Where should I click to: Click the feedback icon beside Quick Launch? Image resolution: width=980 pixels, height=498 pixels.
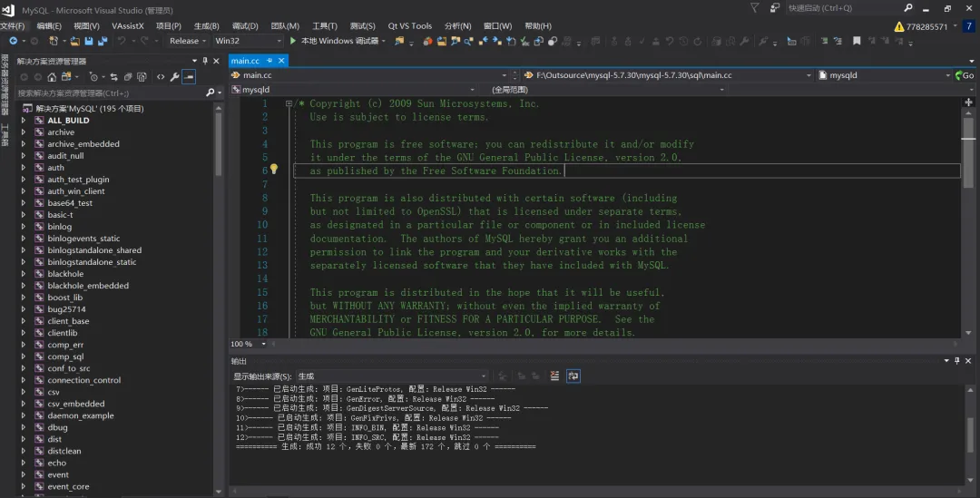[775, 7]
